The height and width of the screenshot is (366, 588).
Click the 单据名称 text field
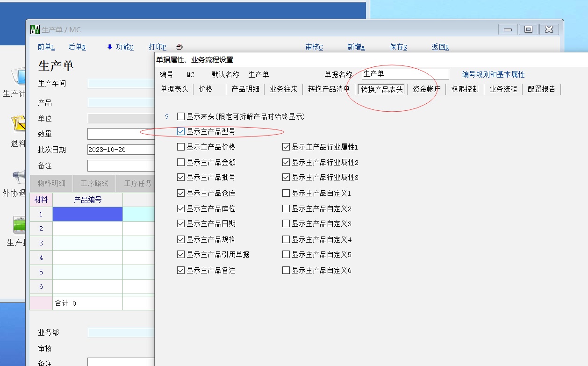[405, 74]
